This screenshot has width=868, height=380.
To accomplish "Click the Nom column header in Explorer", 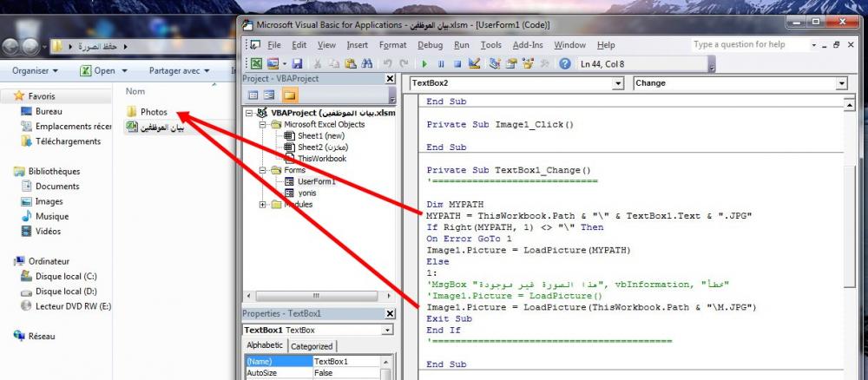I will pyautogui.click(x=135, y=91).
